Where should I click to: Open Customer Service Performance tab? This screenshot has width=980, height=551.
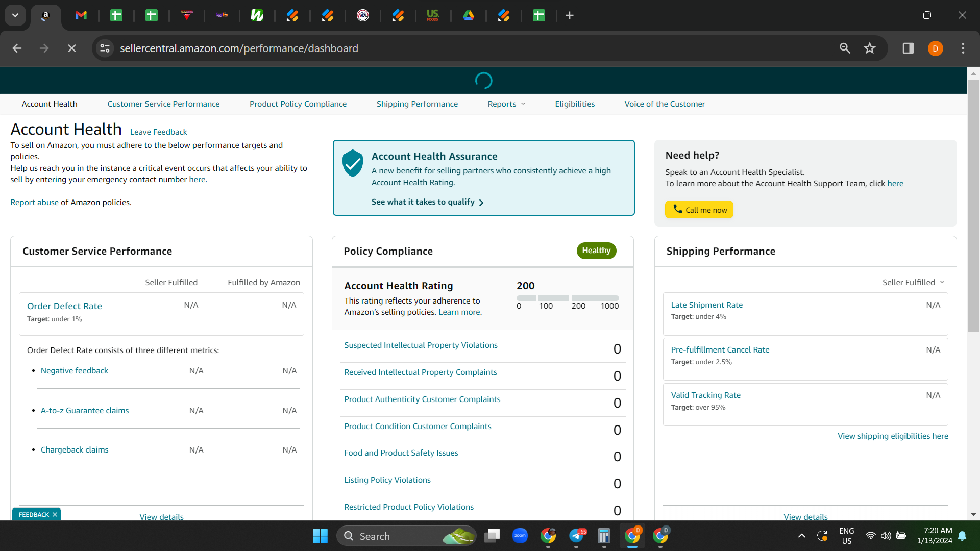tap(163, 104)
